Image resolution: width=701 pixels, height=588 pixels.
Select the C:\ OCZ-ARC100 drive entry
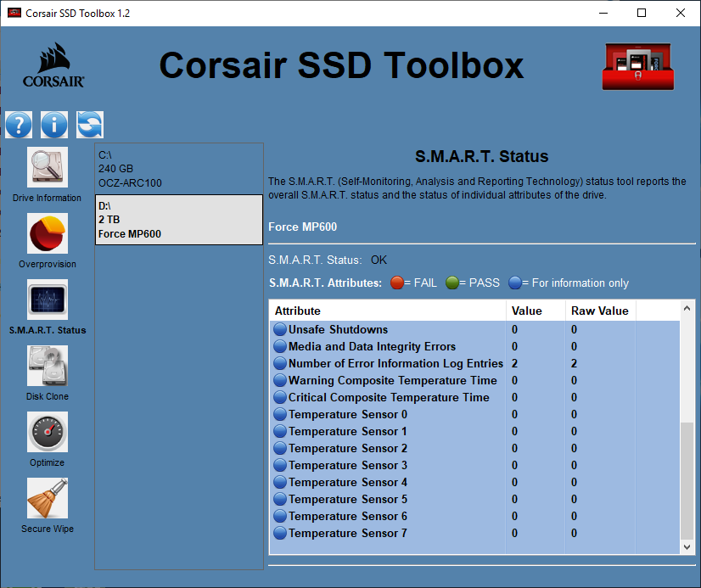coord(178,168)
